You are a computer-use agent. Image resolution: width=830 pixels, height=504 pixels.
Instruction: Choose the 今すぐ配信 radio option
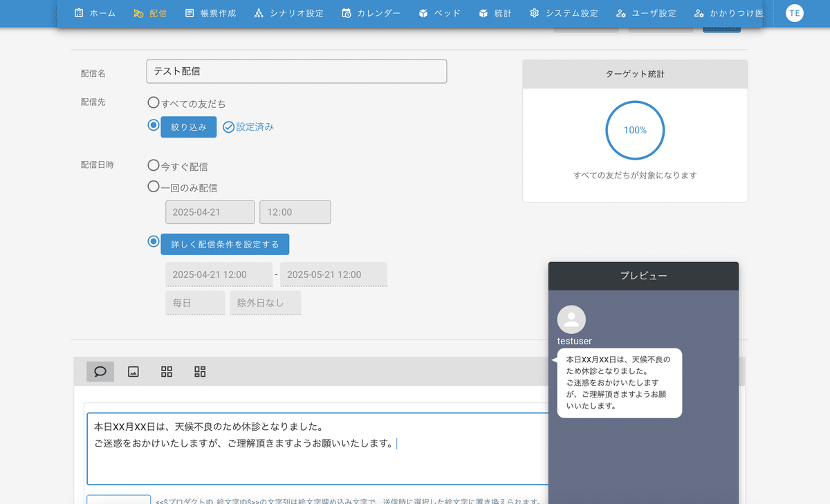(x=154, y=165)
